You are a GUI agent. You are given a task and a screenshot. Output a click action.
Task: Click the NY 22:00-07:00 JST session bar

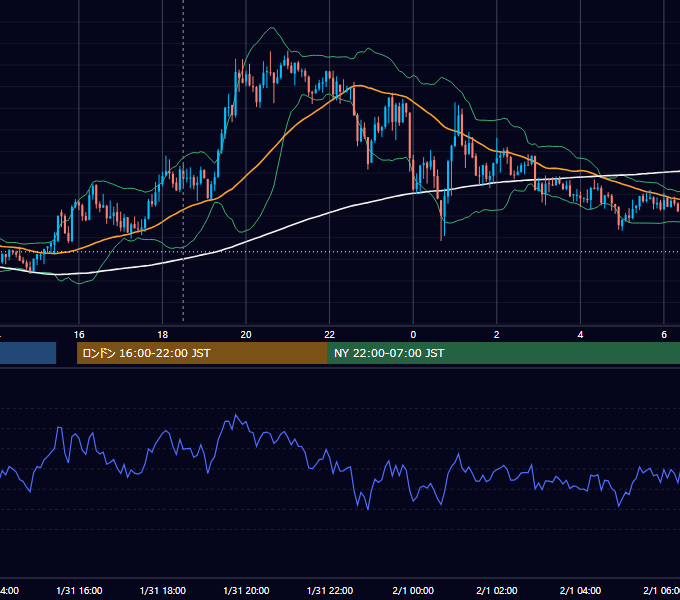pyautogui.click(x=503, y=353)
